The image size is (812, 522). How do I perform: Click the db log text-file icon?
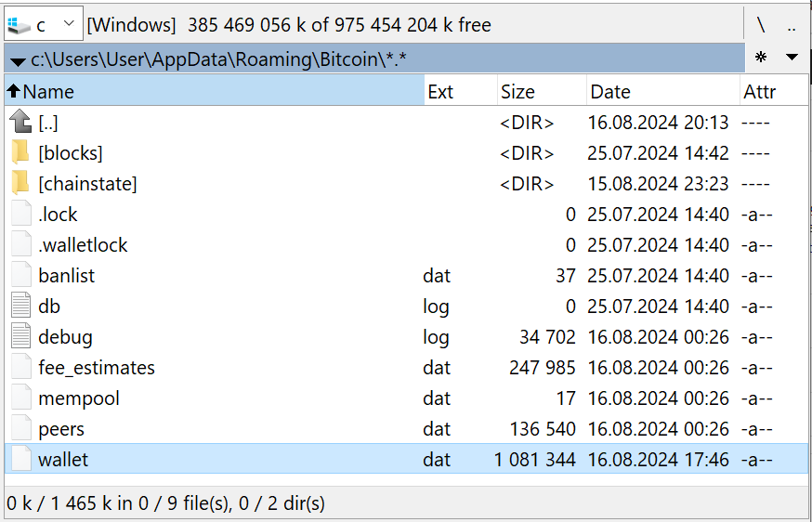pyautogui.click(x=21, y=305)
